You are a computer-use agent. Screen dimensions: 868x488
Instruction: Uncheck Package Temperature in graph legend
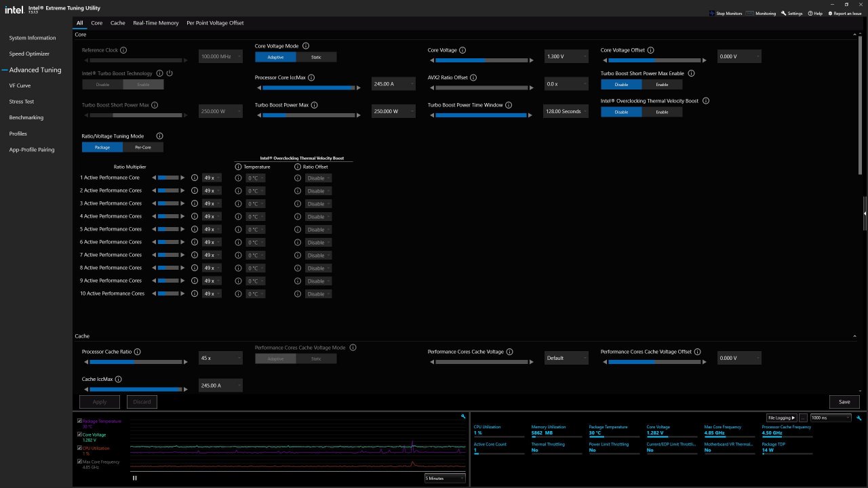tap(79, 421)
